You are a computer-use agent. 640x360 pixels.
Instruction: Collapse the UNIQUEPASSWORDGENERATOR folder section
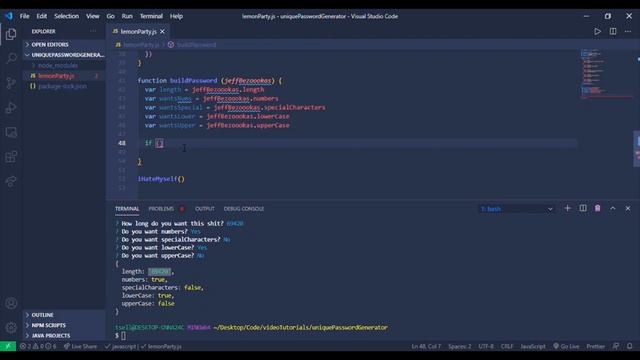64,55
